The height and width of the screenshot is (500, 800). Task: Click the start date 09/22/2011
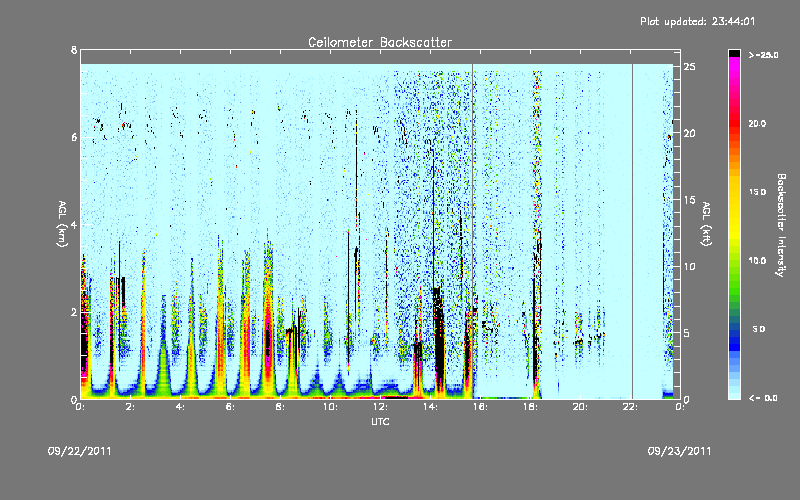80,451
